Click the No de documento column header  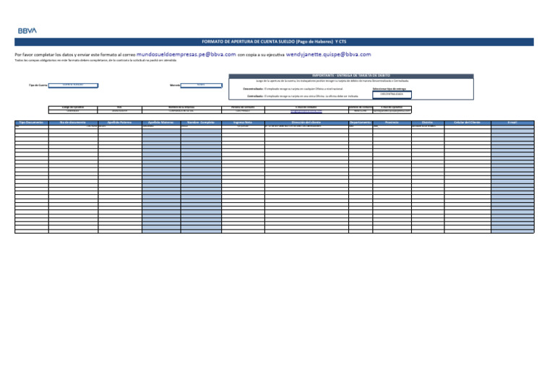pyautogui.click(x=73, y=122)
